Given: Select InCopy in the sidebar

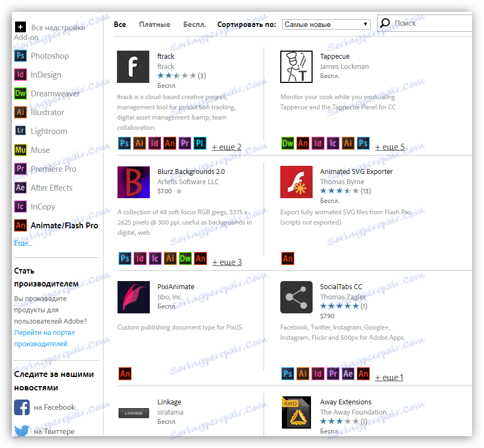Looking at the screenshot, I should (x=35, y=206).
